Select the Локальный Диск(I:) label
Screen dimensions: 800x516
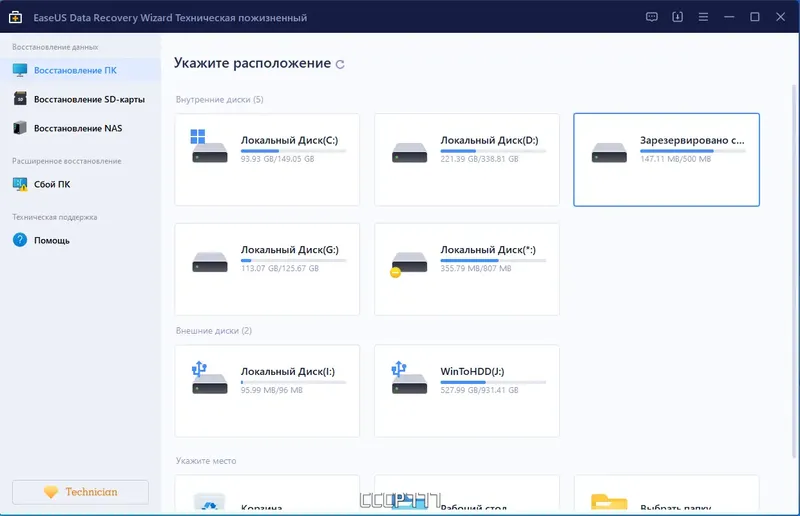288,372
